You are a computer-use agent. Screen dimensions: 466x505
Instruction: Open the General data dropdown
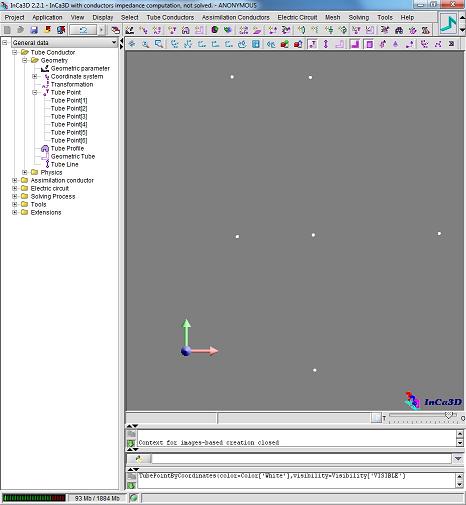[64, 43]
